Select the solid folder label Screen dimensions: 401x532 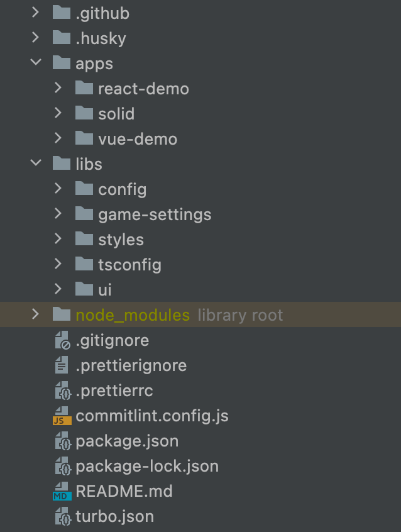[116, 114]
